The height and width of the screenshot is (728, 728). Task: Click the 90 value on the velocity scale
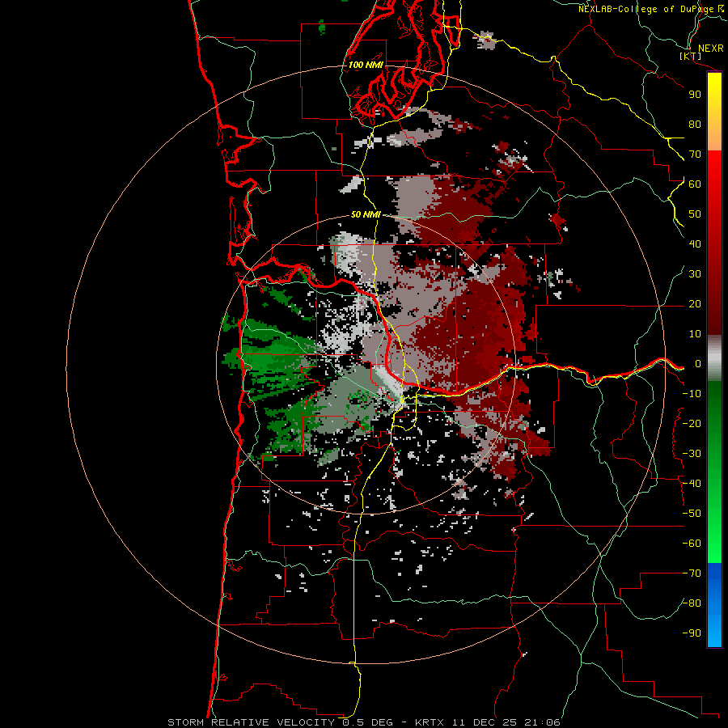pos(695,95)
